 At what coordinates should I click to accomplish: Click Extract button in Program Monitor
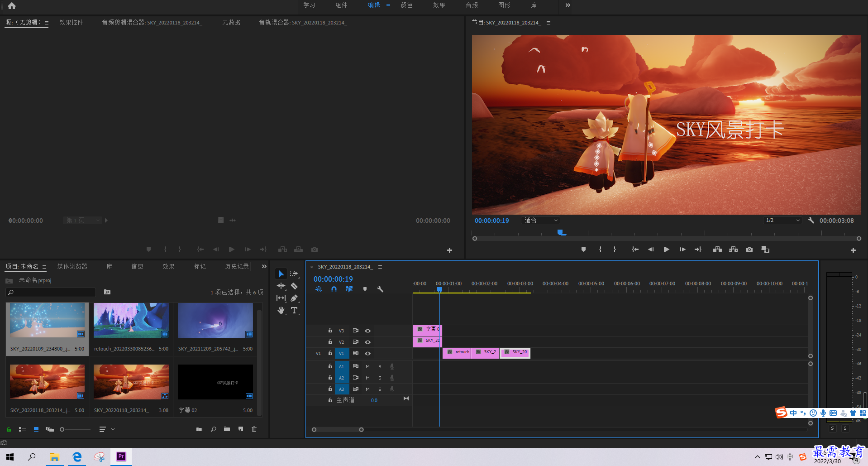(733, 250)
